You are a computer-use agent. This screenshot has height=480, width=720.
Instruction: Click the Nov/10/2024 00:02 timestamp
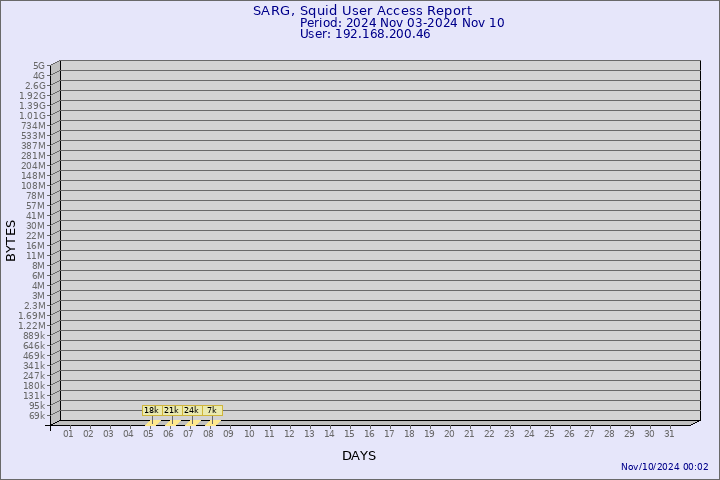(x=664, y=467)
